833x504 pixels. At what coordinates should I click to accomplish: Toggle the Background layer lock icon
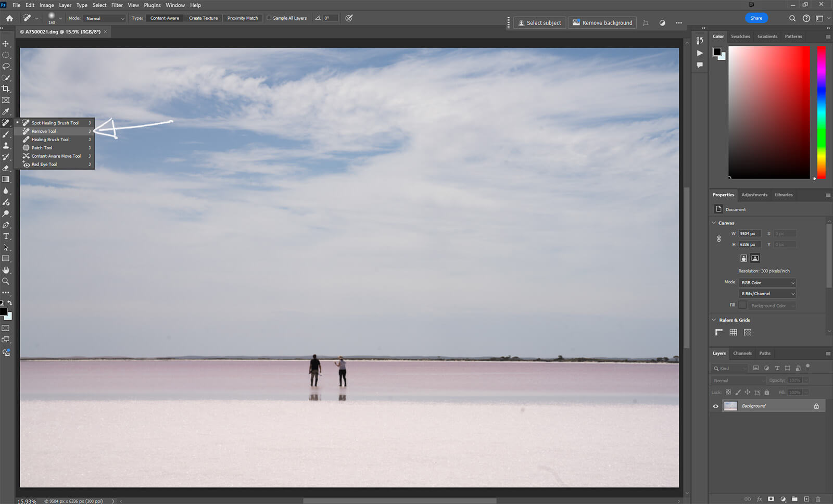click(x=816, y=406)
